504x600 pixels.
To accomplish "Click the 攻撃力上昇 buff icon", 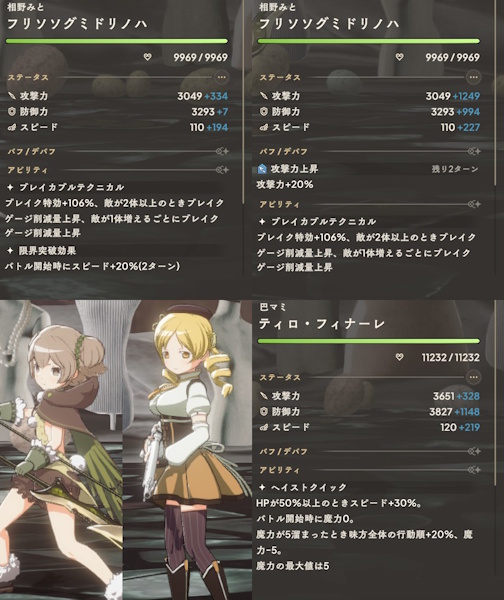I will [x=262, y=169].
